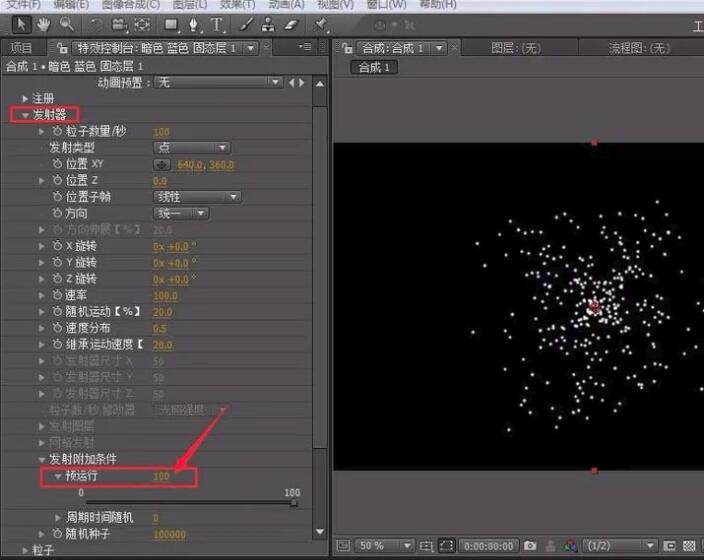Click the snapshot camera icon in viewer
The height and width of the screenshot is (560, 704).
(x=531, y=546)
